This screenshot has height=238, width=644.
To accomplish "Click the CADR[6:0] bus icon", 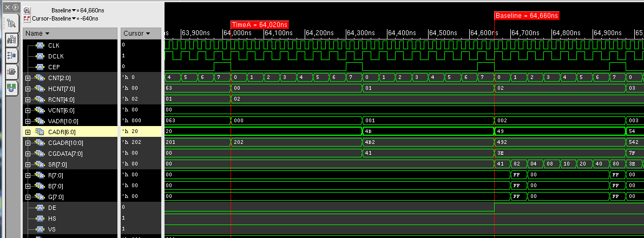I will pyautogui.click(x=40, y=132).
